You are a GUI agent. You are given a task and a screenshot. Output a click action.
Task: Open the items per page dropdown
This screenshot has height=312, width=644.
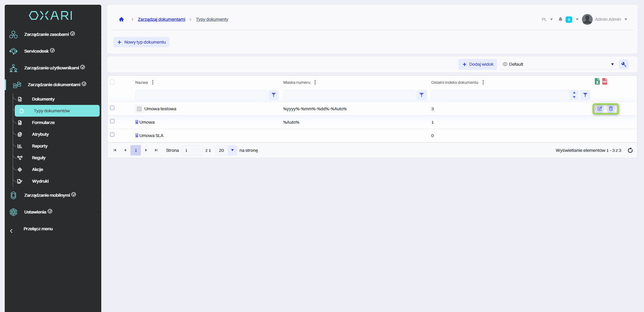pyautogui.click(x=232, y=150)
